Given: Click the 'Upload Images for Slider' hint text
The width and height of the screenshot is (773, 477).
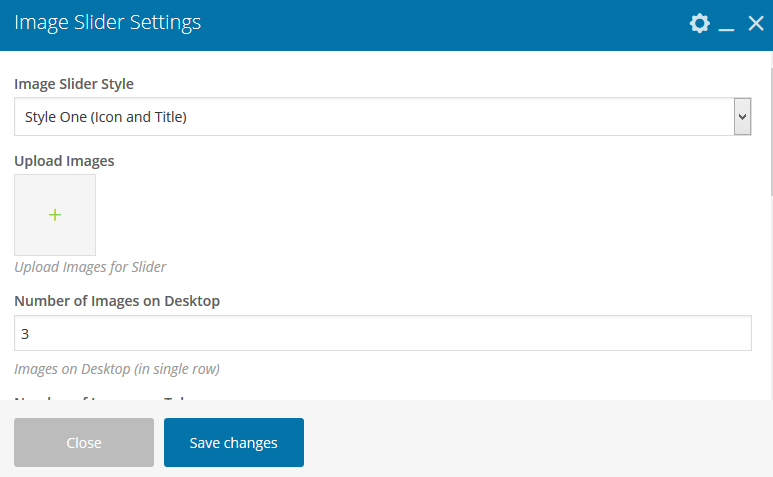Looking at the screenshot, I should (x=90, y=267).
